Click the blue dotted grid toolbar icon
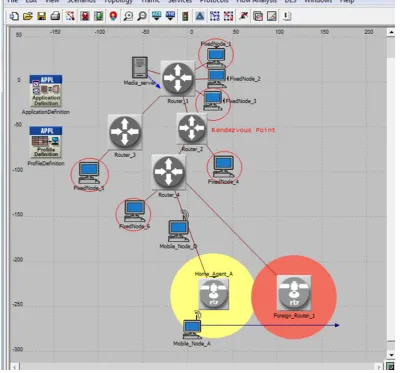The width and height of the screenshot is (400, 373). [214, 16]
